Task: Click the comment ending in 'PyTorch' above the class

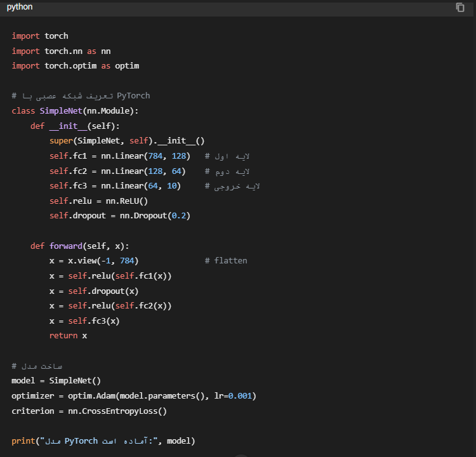Action: coord(81,96)
